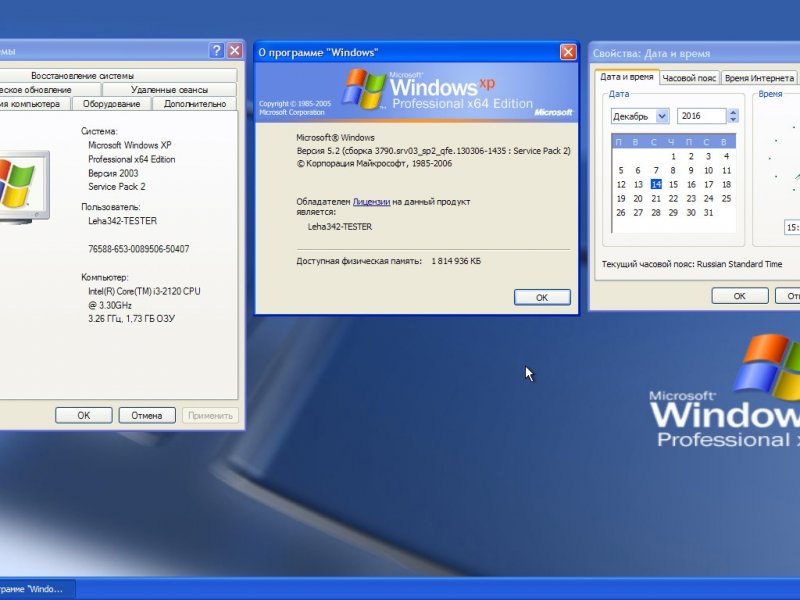The width and height of the screenshot is (800, 600).
Task: Pick day 9 in the calendar
Action: [x=691, y=170]
